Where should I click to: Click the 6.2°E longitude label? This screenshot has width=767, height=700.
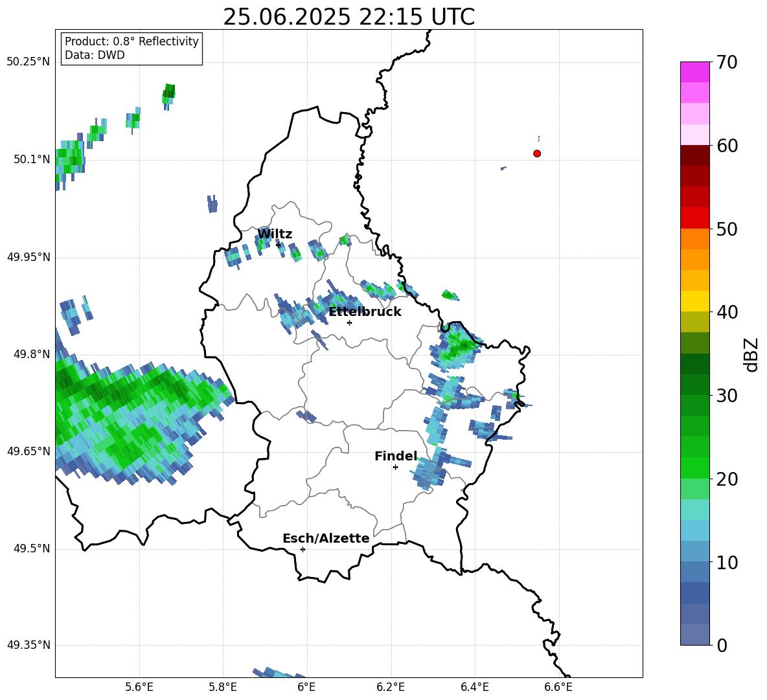click(x=391, y=687)
